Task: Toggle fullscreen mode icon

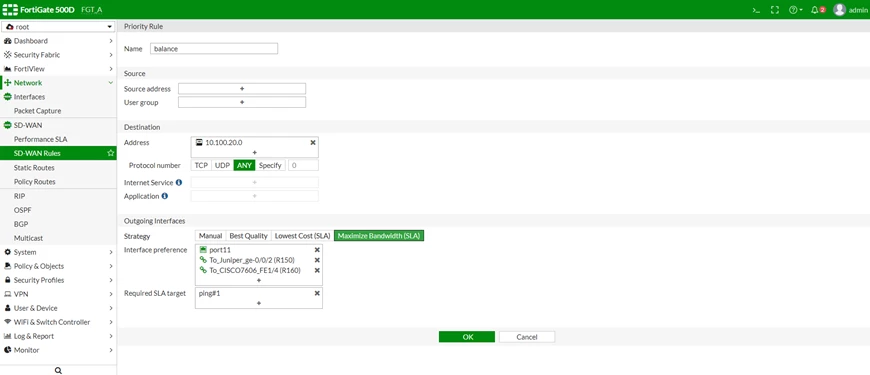Action: tap(775, 10)
